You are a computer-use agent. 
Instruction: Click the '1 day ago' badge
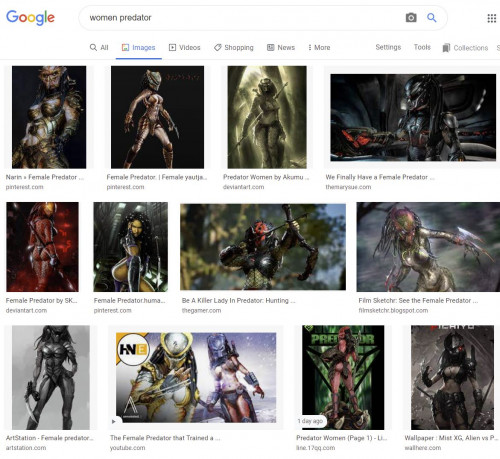click(310, 421)
